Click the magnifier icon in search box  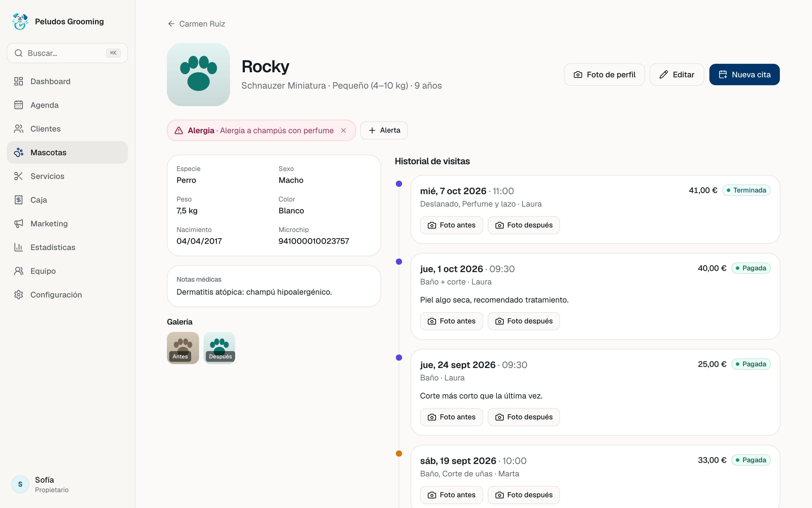[18, 53]
